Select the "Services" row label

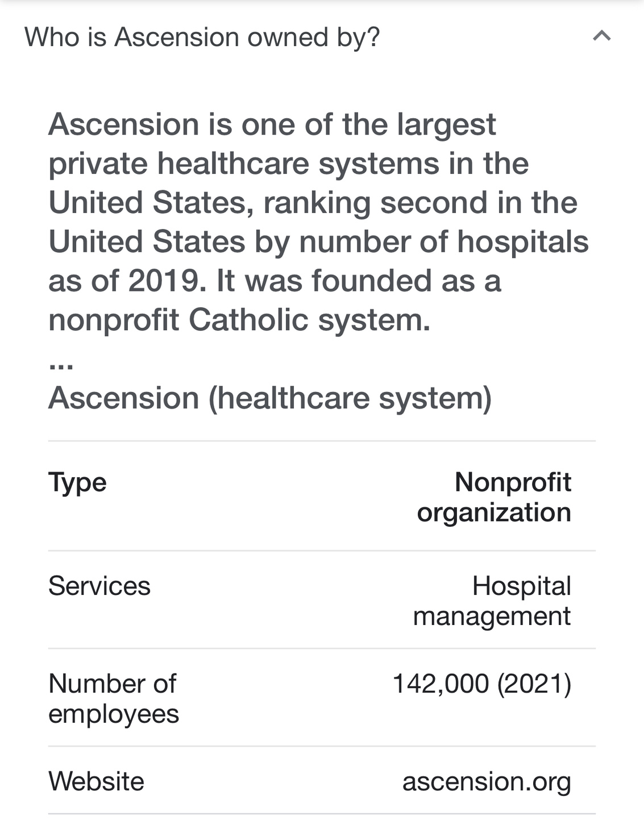point(99,586)
